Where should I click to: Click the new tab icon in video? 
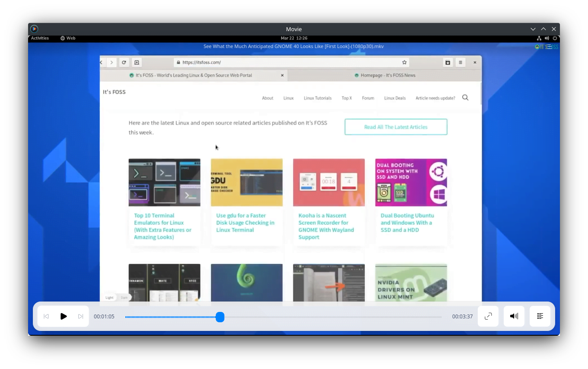click(137, 62)
